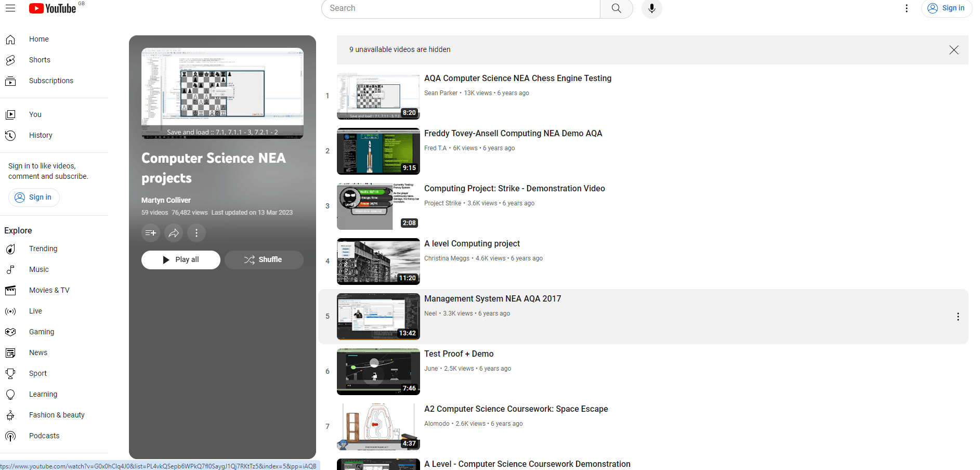Start voice search with microphone

tap(651, 8)
